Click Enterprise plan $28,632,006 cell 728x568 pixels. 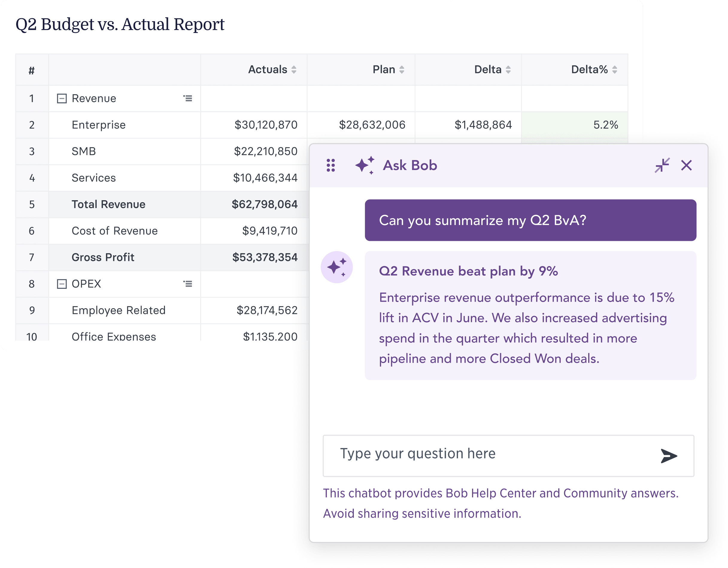[x=361, y=125]
